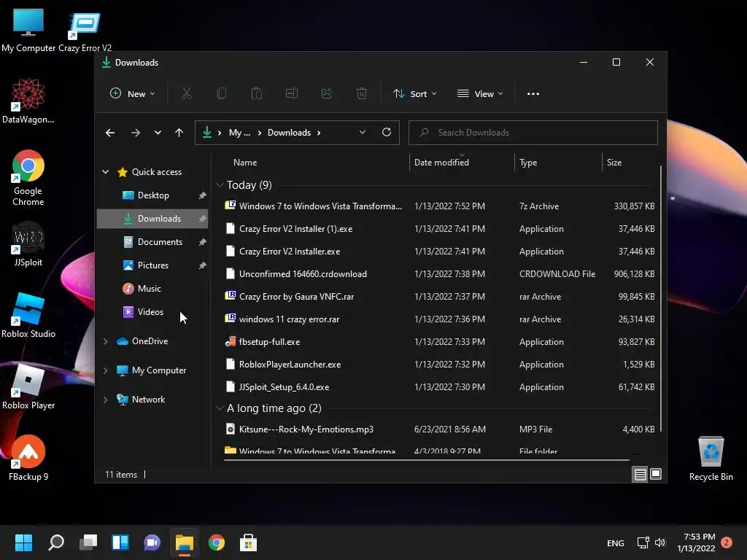
Task: Click the Paste clipboard icon
Action: (x=256, y=94)
